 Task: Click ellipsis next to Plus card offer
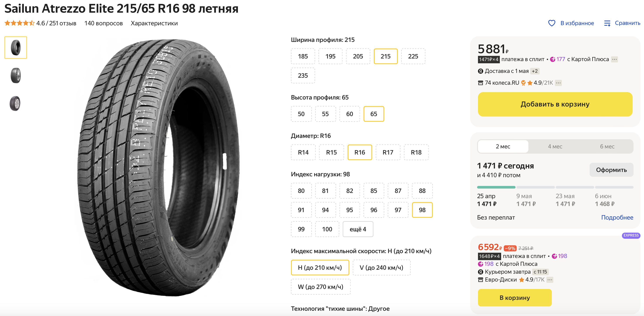[x=614, y=59]
